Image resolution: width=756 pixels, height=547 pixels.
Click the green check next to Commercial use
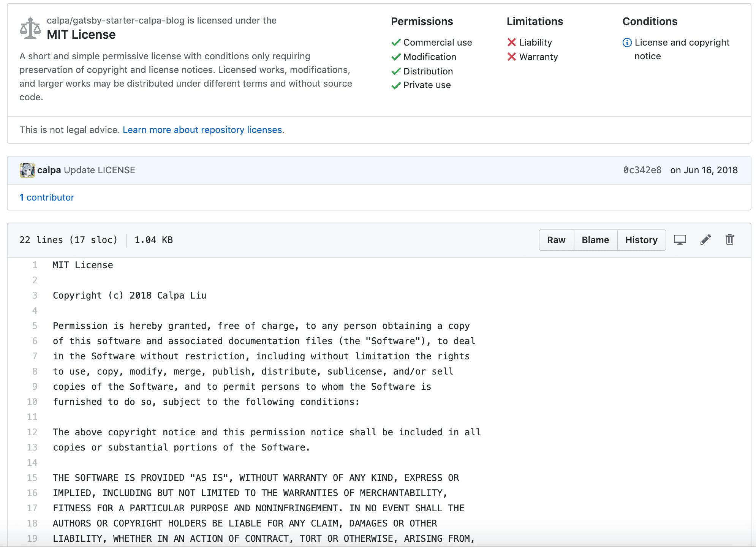(396, 42)
